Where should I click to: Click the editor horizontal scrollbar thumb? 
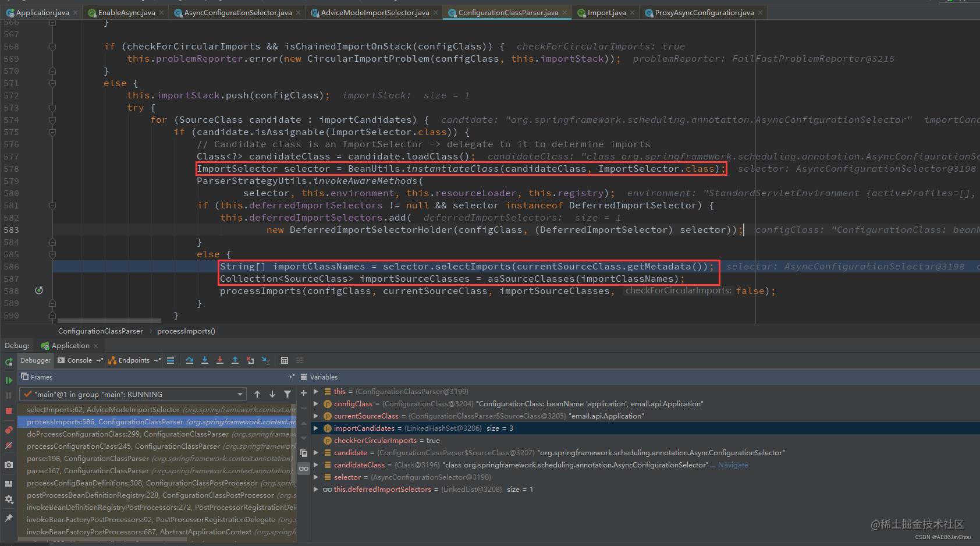point(109,321)
